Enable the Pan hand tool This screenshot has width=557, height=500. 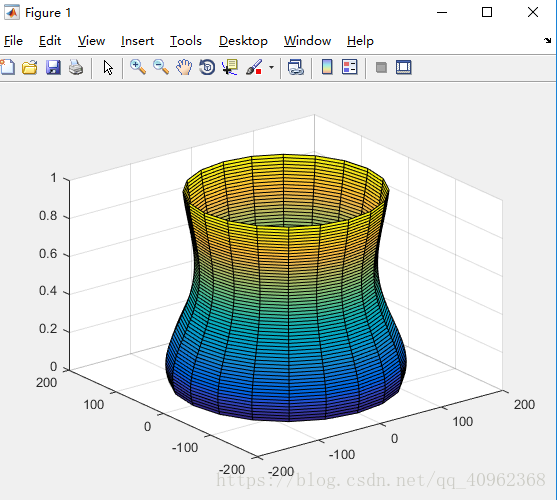click(x=184, y=67)
